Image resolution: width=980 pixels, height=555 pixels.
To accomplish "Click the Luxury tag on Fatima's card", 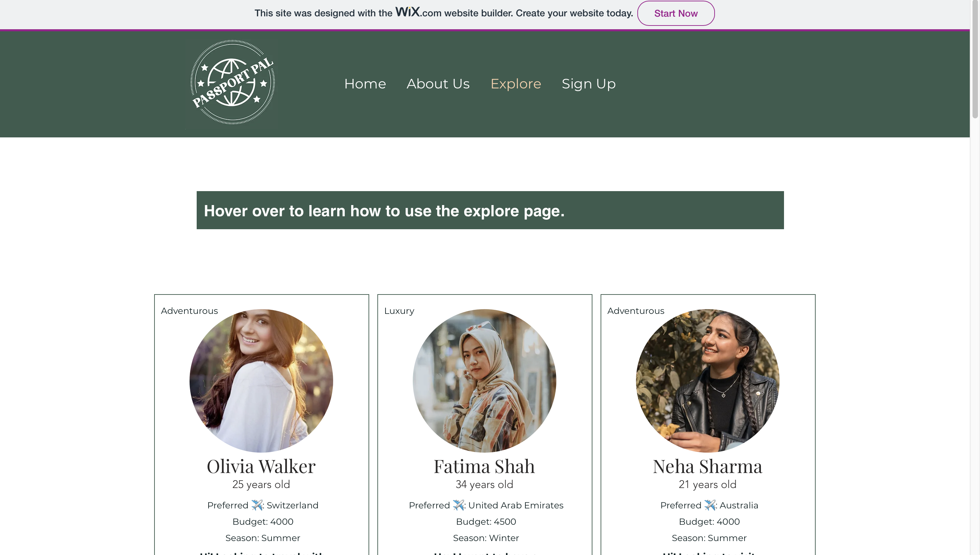I will (x=399, y=311).
